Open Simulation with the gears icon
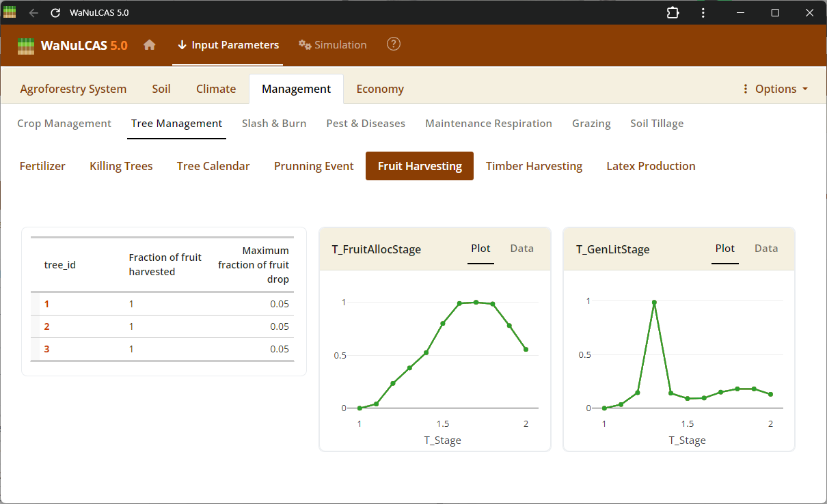This screenshot has width=827, height=504. (333, 45)
